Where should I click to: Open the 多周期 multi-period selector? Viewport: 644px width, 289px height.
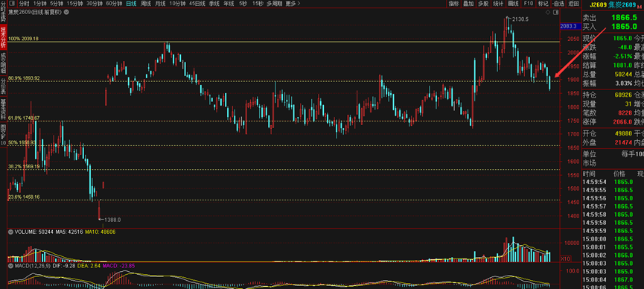(274, 3)
